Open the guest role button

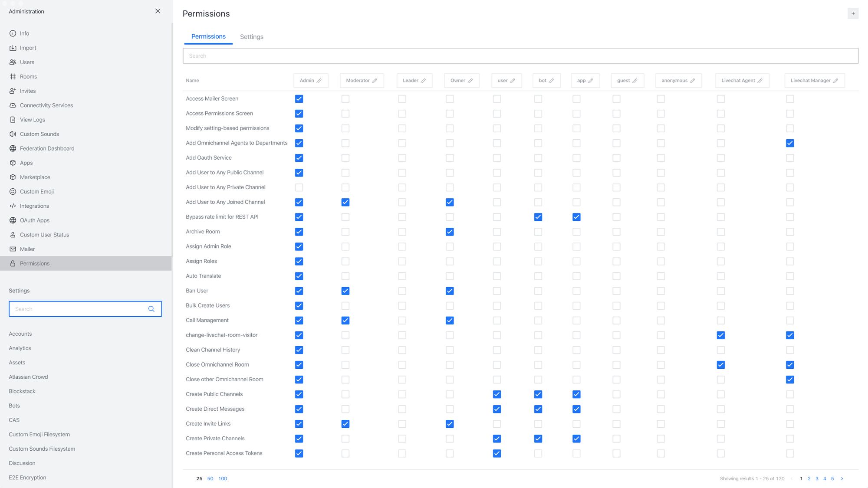click(x=627, y=81)
